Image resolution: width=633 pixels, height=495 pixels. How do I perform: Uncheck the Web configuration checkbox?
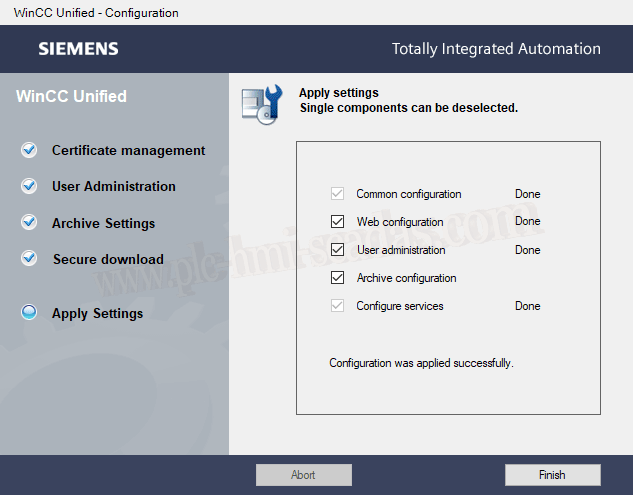[337, 222]
